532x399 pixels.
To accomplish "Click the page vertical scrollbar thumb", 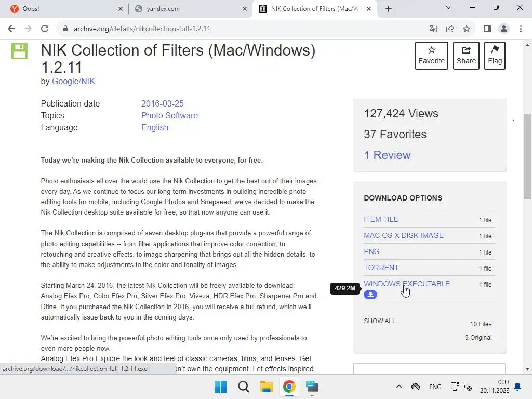I will [x=527, y=157].
